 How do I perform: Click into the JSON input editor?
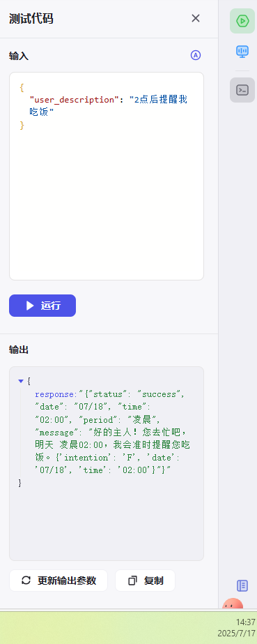[107, 177]
